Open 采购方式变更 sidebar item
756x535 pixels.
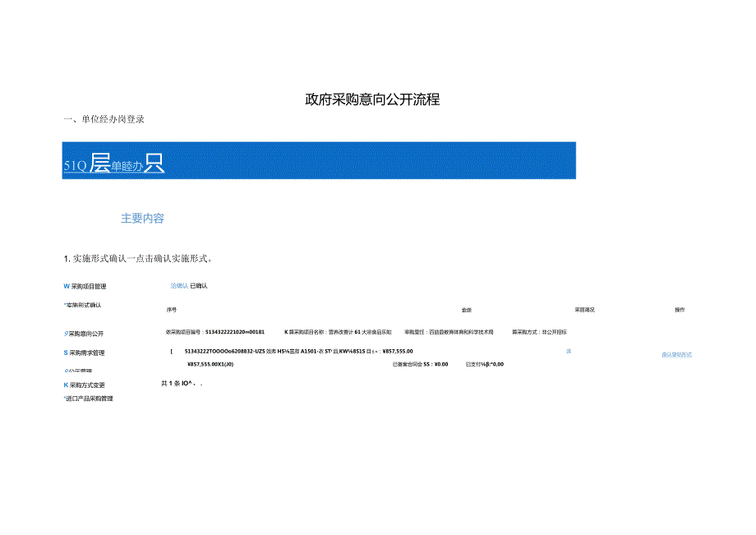coord(85,385)
